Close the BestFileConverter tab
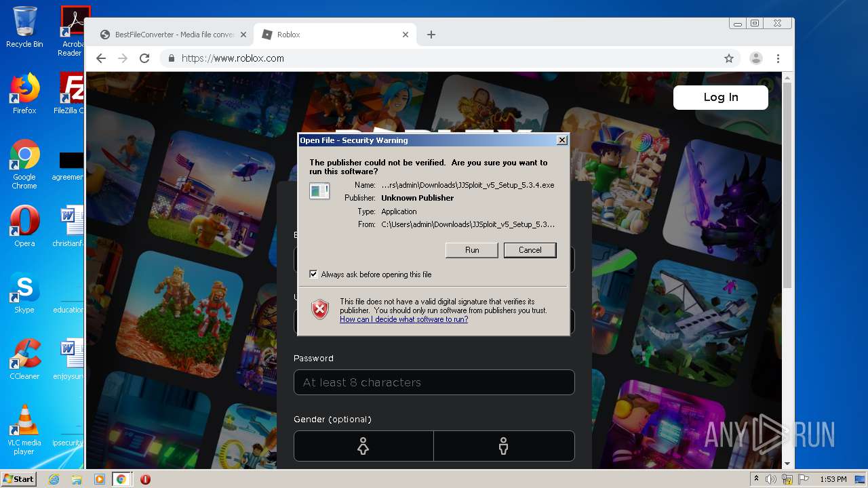The height and width of the screenshot is (488, 868). pyautogui.click(x=243, y=35)
